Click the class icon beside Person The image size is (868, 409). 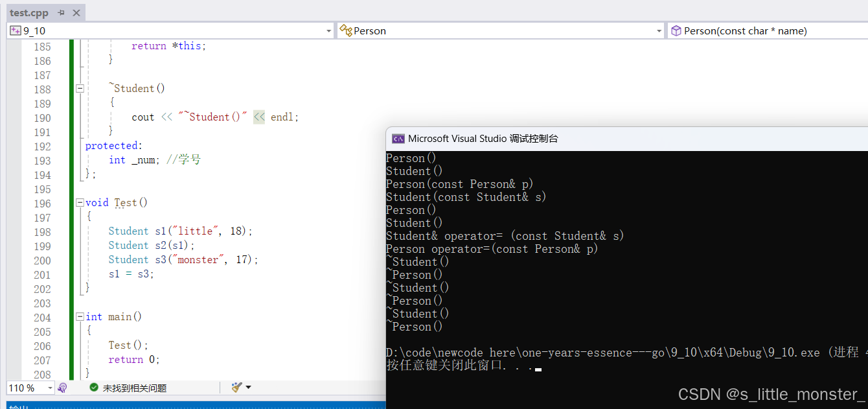[x=346, y=30]
